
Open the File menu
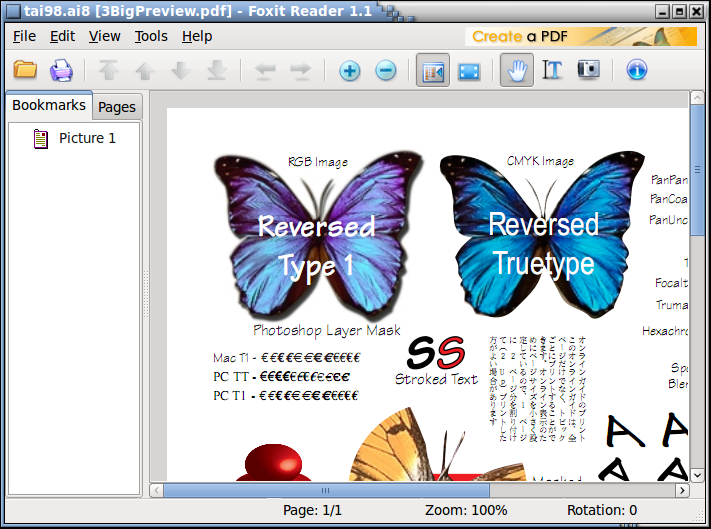click(24, 36)
